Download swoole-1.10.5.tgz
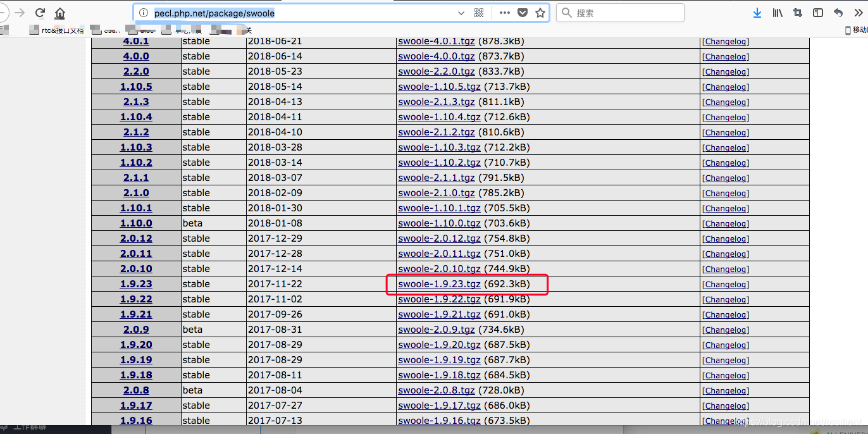The height and width of the screenshot is (434, 868). (x=439, y=87)
